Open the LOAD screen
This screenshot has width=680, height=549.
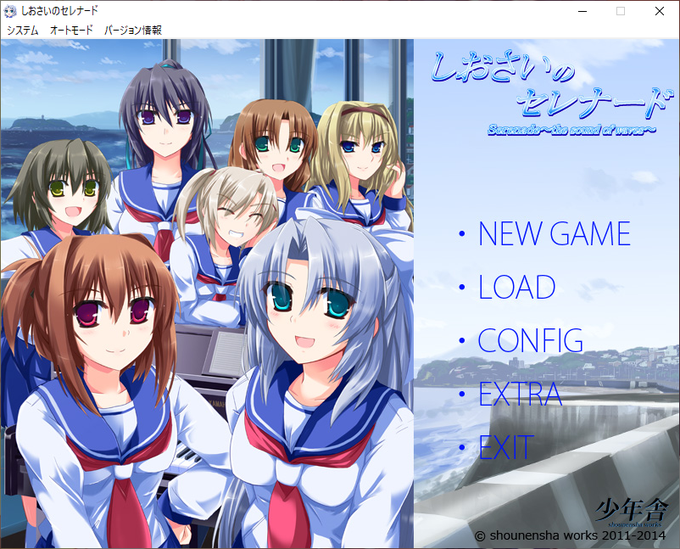[516, 287]
